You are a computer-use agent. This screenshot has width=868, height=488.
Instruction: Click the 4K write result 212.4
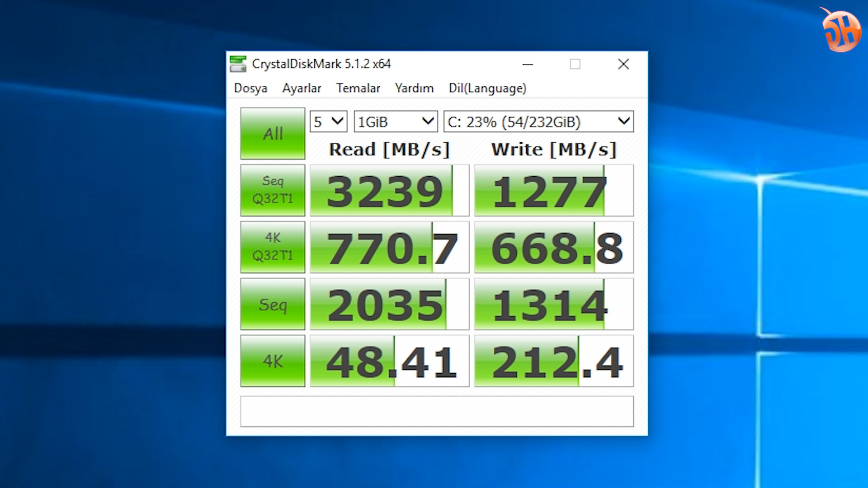(554, 361)
